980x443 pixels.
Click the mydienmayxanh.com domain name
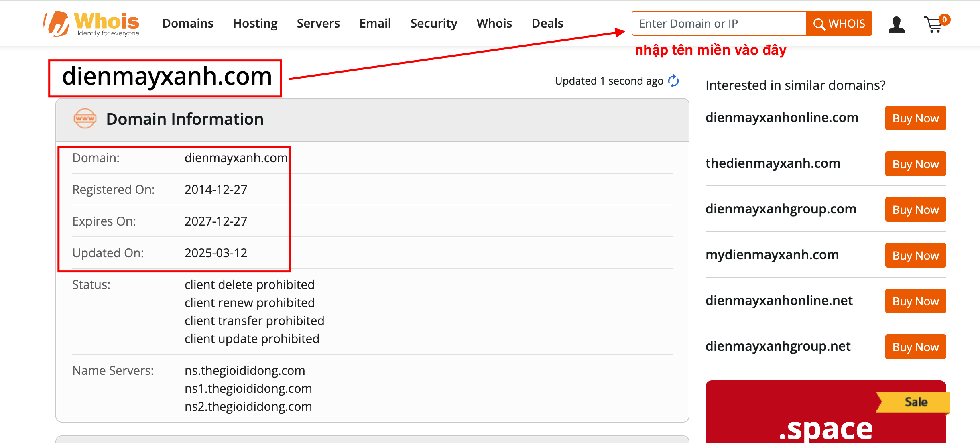pos(772,255)
